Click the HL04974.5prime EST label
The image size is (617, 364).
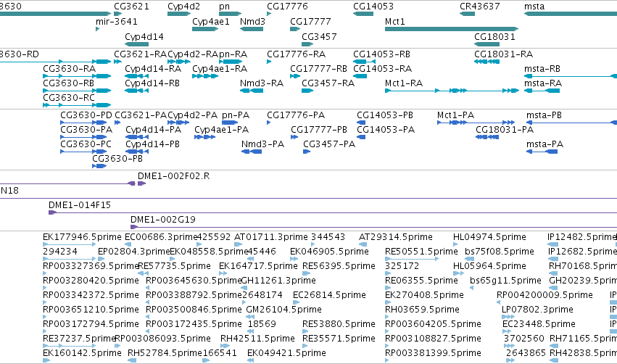489,237
